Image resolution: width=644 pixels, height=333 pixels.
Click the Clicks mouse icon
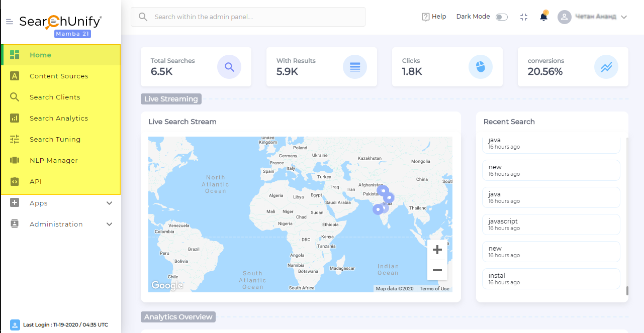tap(481, 67)
